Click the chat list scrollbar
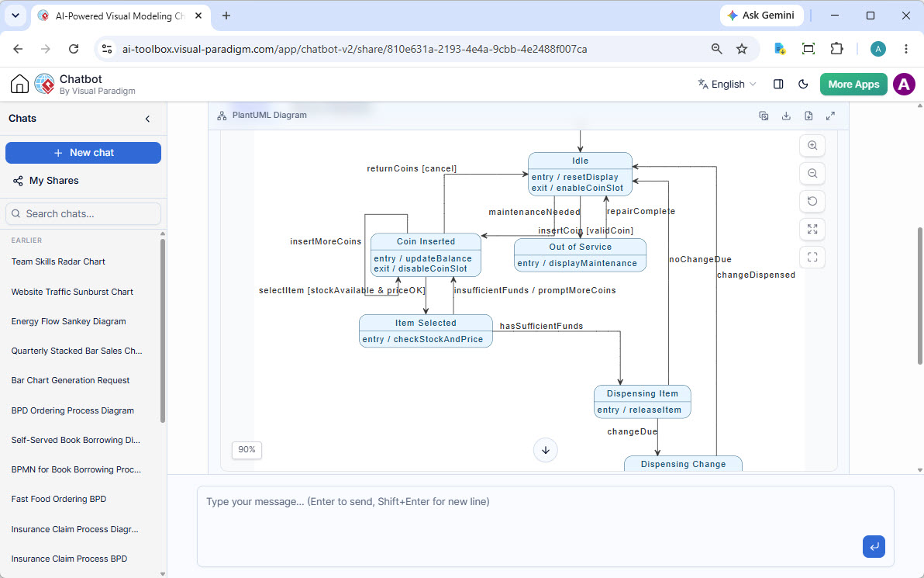The image size is (924, 578). [x=163, y=331]
